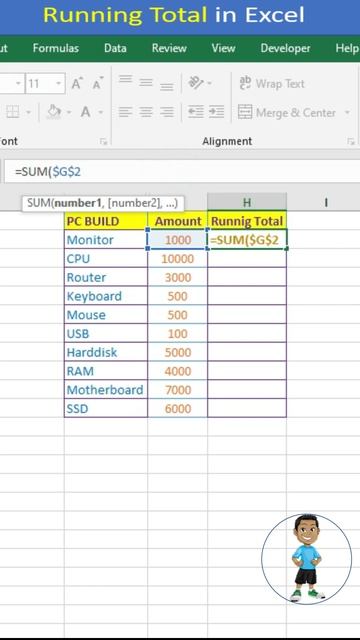
Task: Click the cell editing =SUM($G$2
Action: [247, 240]
